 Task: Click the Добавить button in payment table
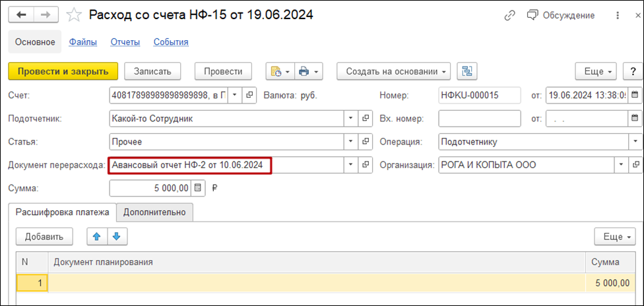coord(44,236)
